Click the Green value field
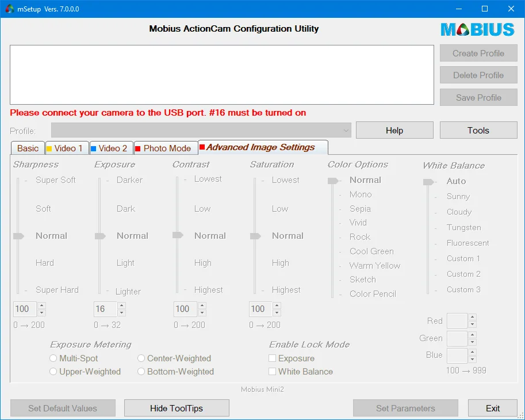This screenshot has height=420, width=525. pyautogui.click(x=457, y=338)
